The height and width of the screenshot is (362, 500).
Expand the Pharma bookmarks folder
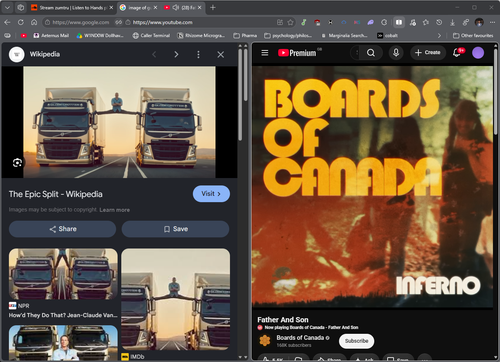tap(245, 35)
